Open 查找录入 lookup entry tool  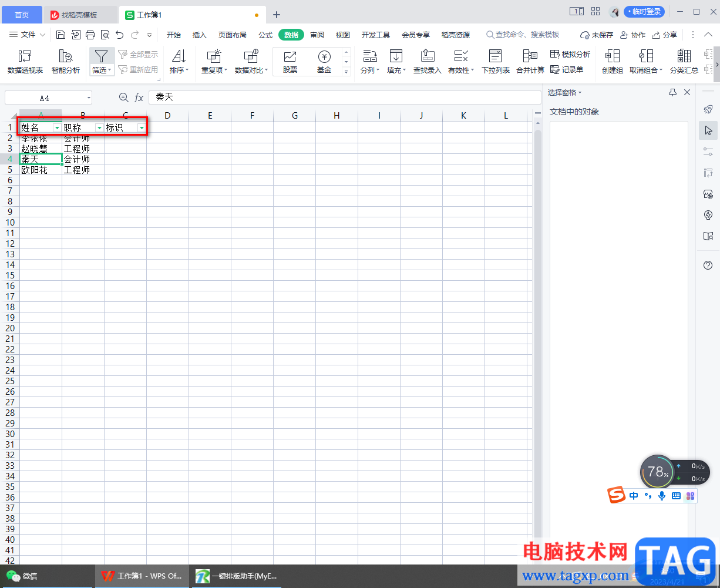pos(428,62)
